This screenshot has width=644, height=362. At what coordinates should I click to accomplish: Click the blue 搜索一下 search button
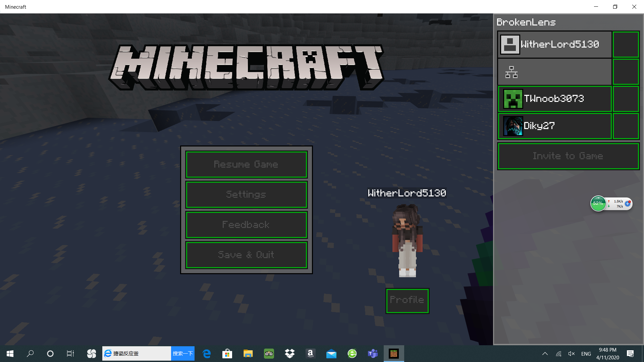click(183, 354)
